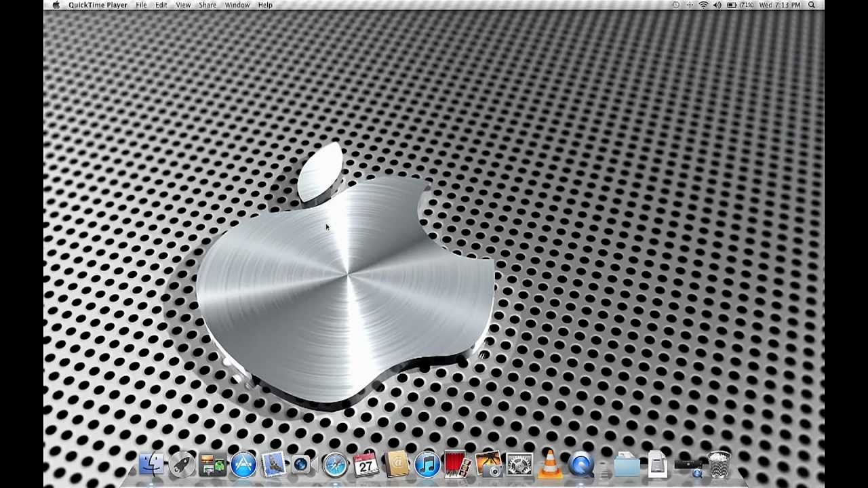Viewport: 868px width, 488px height.
Task: Click the battery status icon
Action: coord(732,5)
